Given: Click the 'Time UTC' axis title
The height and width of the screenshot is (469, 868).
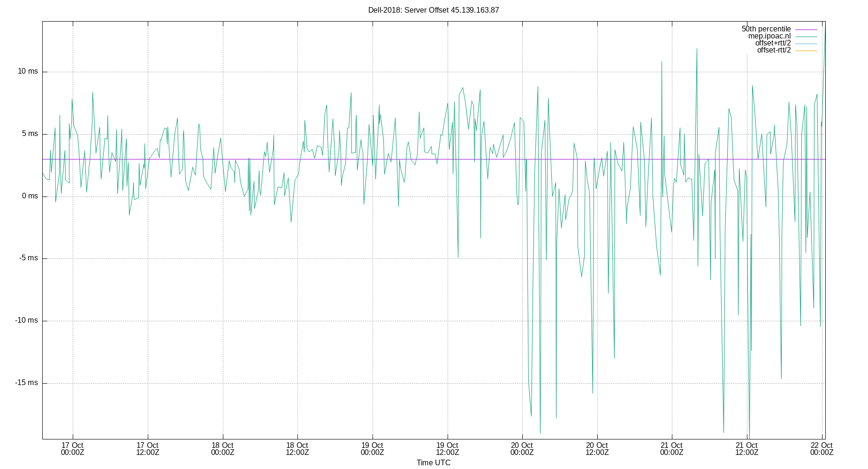Looking at the screenshot, I should tap(434, 463).
